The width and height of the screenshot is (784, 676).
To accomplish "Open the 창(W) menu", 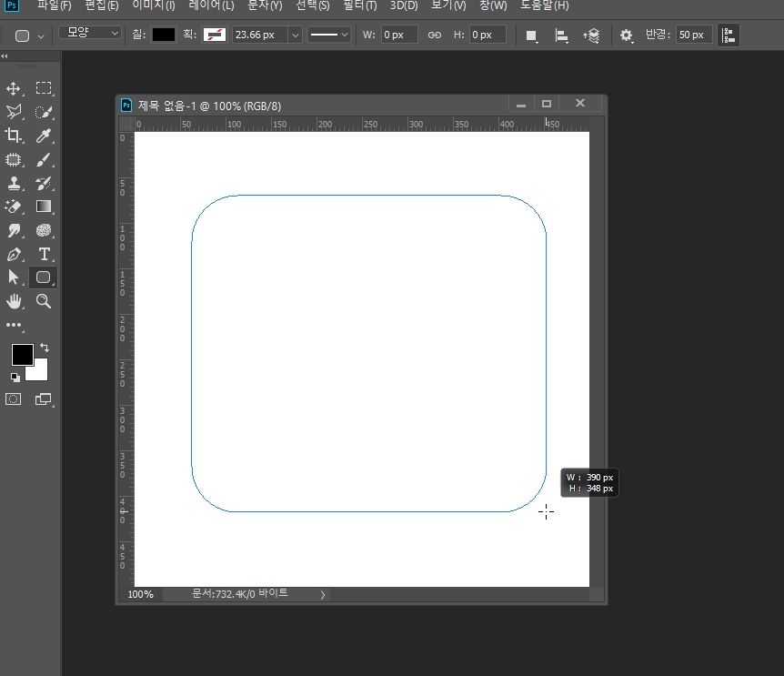I will tap(493, 5).
